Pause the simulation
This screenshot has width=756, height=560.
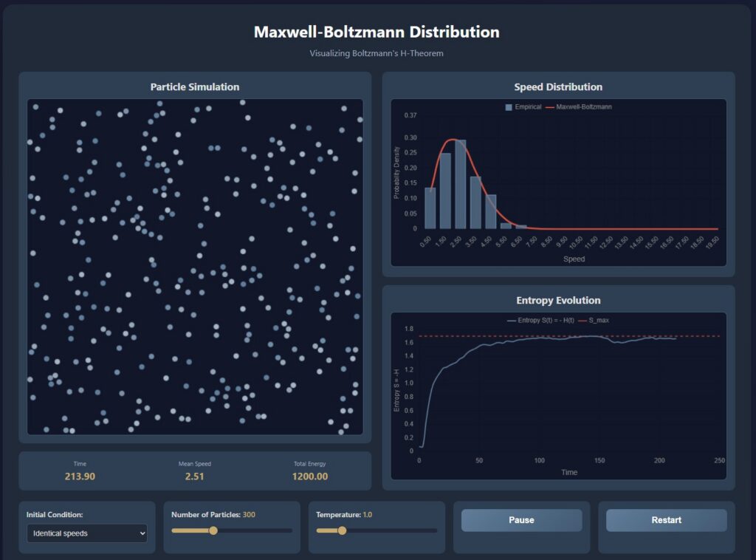(x=521, y=520)
